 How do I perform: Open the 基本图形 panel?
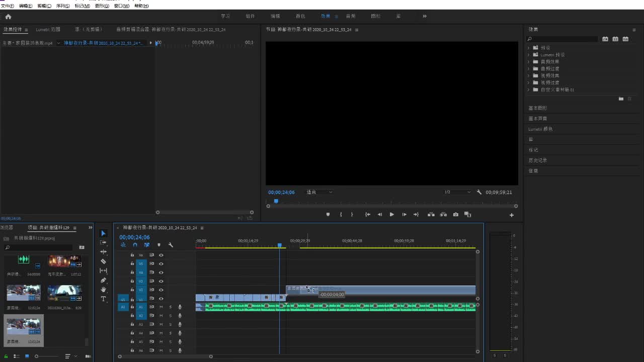(537, 108)
